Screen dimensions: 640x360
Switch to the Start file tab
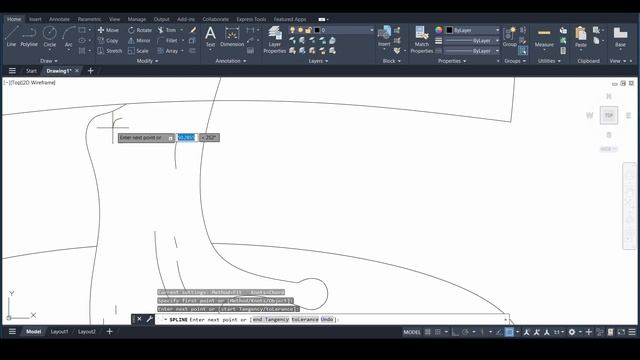click(x=31, y=71)
